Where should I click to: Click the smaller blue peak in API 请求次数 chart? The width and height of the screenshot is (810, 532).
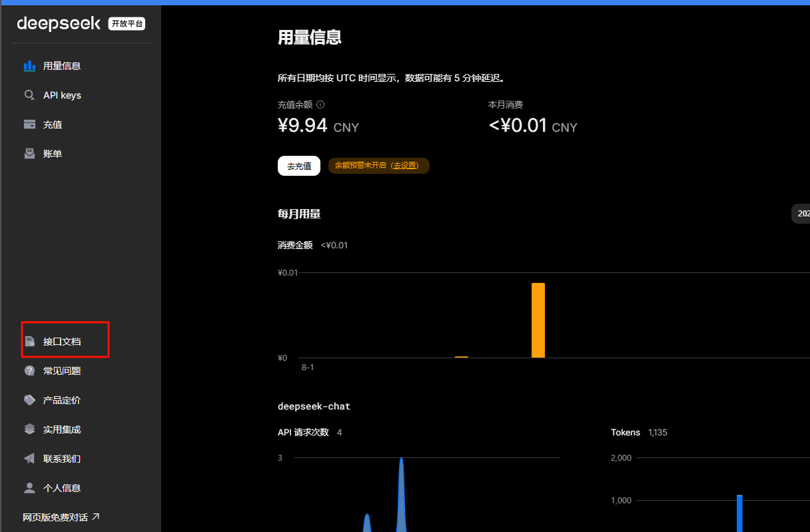[x=367, y=523]
